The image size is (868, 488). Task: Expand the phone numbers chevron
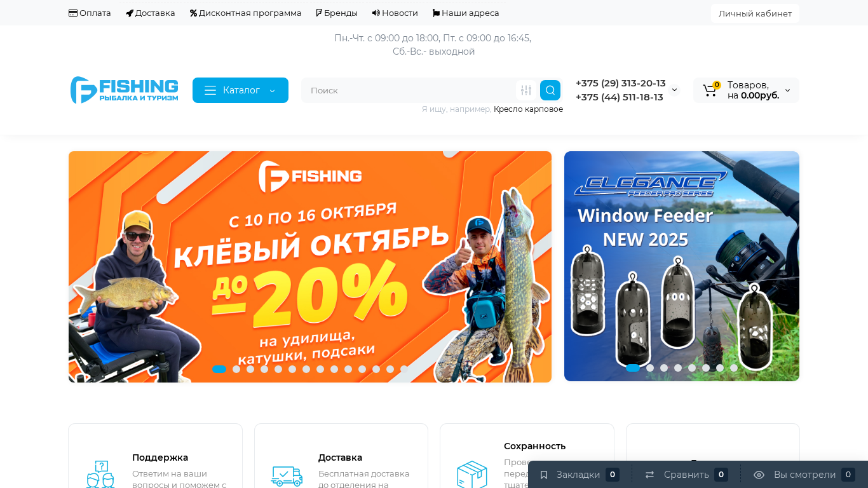tap(674, 90)
